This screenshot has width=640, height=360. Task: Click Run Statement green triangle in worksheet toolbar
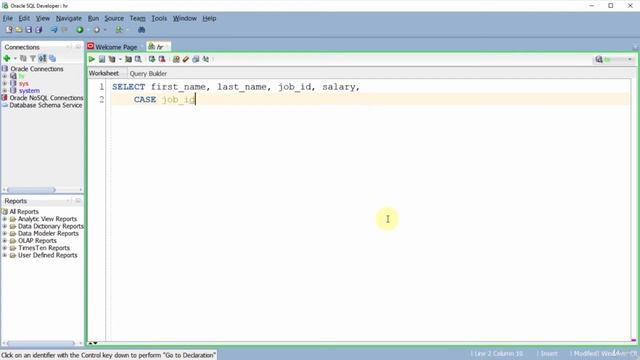click(92, 59)
